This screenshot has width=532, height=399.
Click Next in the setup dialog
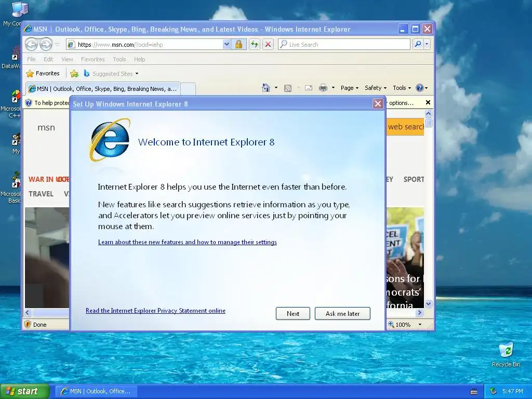click(293, 313)
